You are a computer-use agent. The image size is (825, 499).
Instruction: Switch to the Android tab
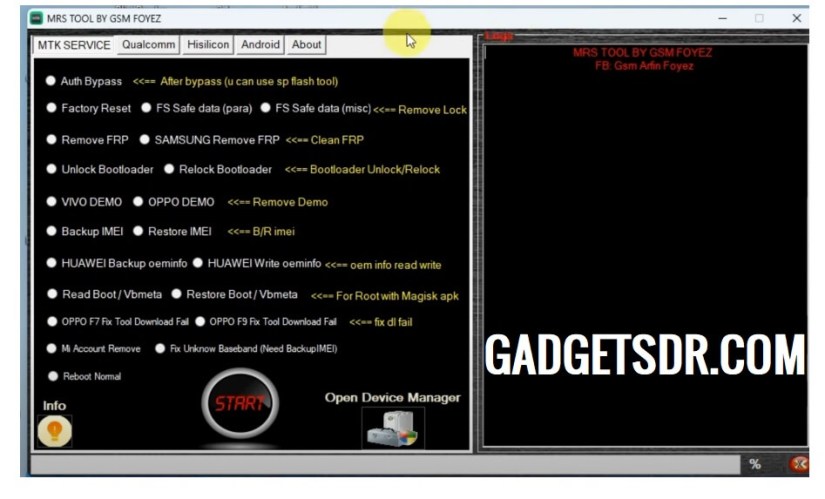[260, 44]
